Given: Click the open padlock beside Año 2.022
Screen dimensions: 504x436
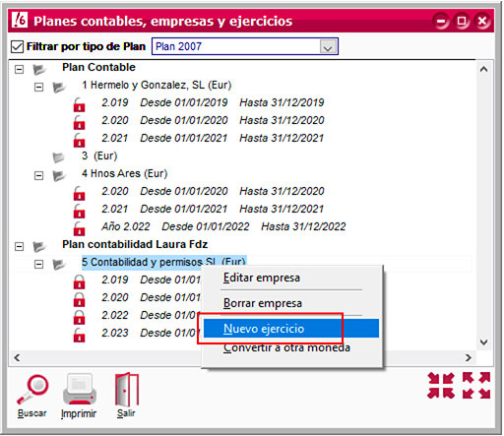Looking at the screenshot, I should (x=79, y=228).
